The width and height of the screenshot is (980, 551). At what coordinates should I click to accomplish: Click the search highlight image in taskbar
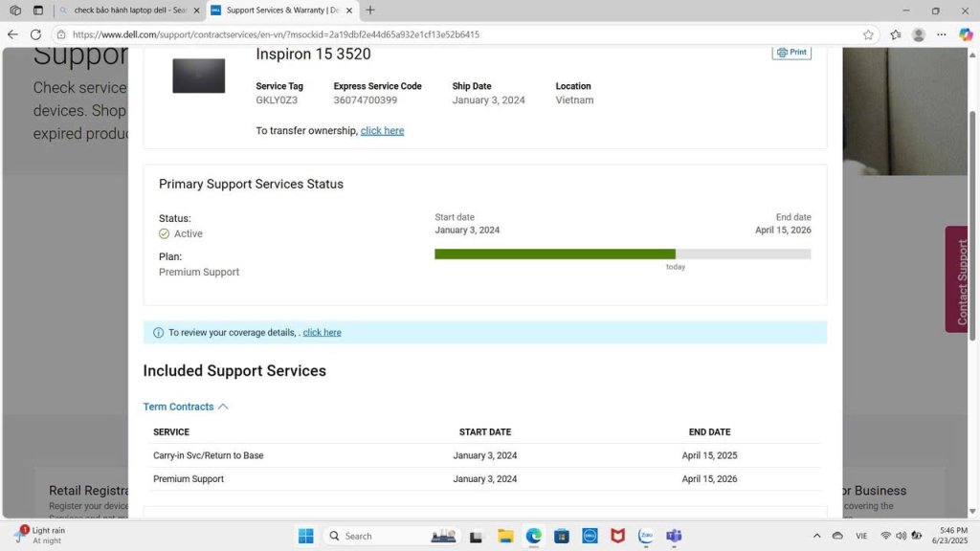click(443, 536)
